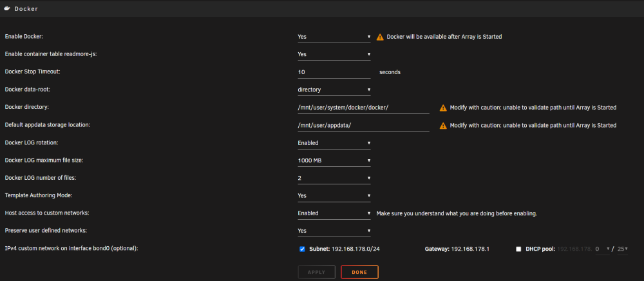Click Preserve user defined networks label
This screenshot has height=281, width=644.
[x=46, y=231]
